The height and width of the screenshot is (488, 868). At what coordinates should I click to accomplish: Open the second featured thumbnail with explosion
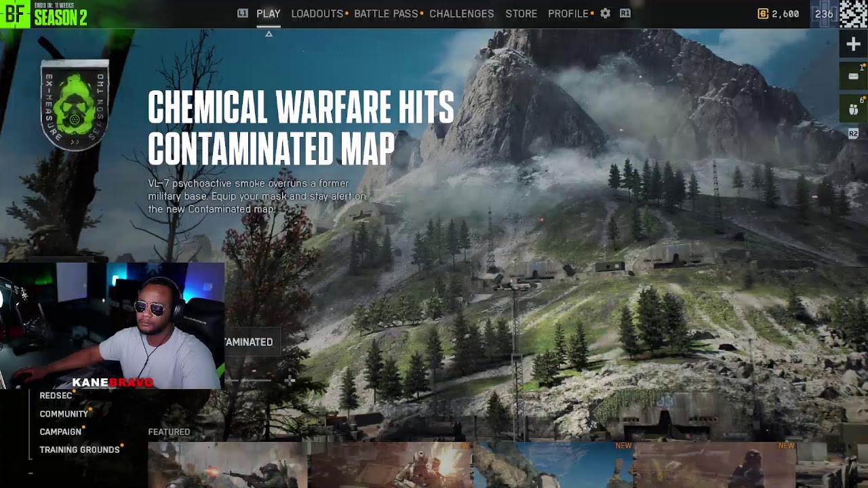[391, 465]
